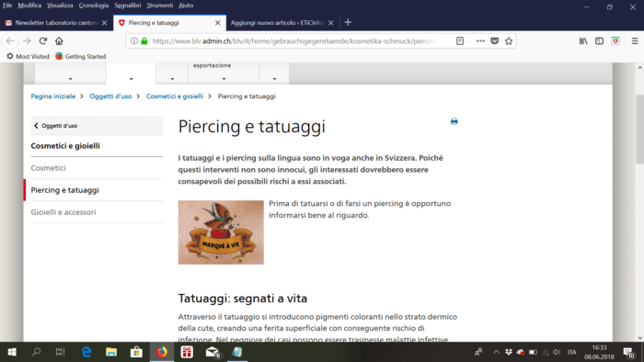Expand the first navigation dropdown arrow
Image resolution: width=644 pixels, height=362 pixels.
[x=70, y=79]
